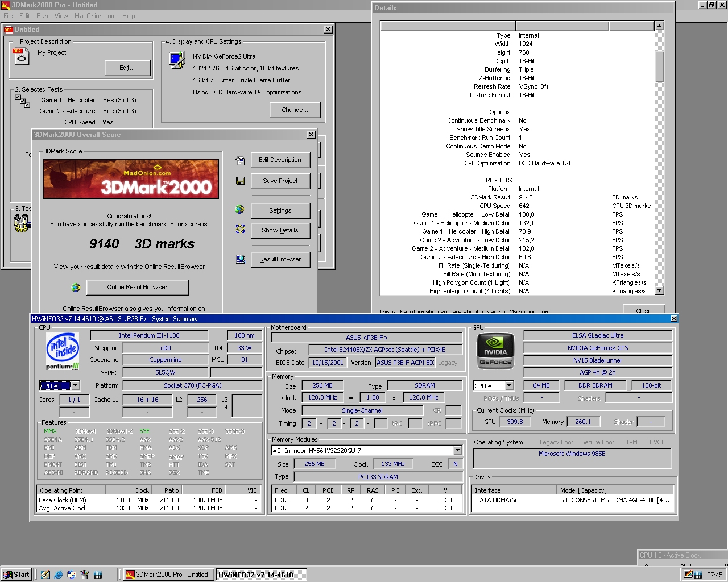Click the 07:45 taskbar clock

[x=715, y=575]
